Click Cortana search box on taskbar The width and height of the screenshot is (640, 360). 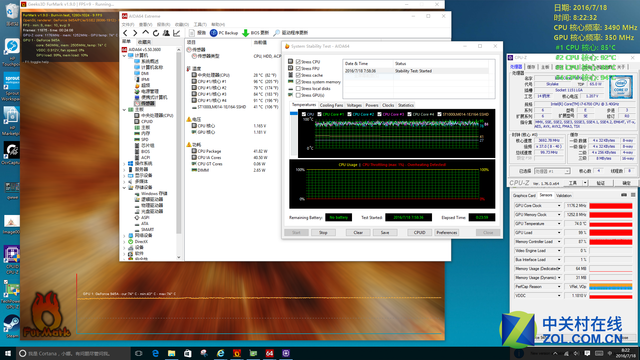[x=73, y=353]
